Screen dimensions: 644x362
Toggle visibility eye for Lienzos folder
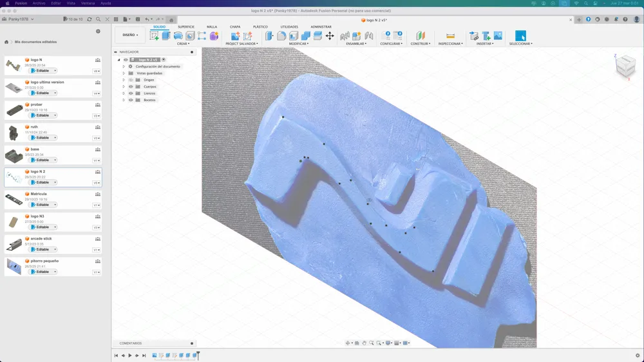click(131, 93)
